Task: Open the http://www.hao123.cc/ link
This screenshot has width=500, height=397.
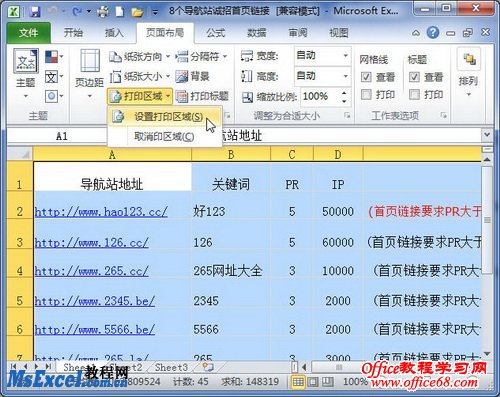Action: pyautogui.click(x=101, y=212)
